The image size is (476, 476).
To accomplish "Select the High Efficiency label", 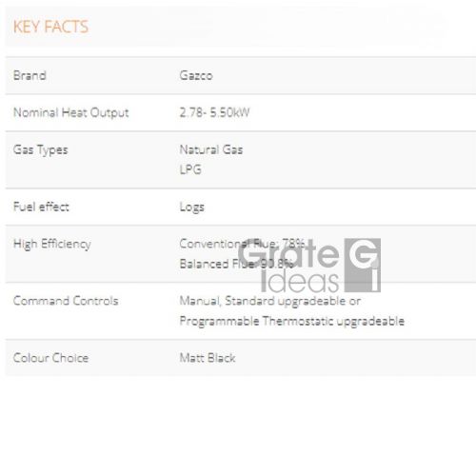I will [52, 244].
